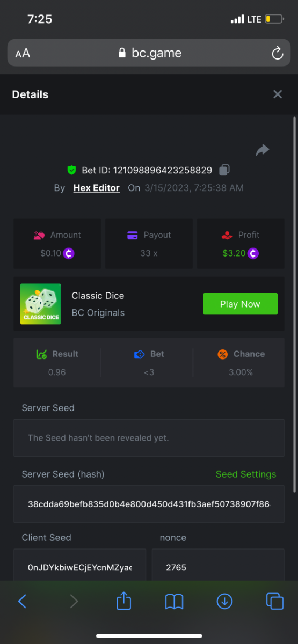Viewport: 298px width, 644px height.
Task: Select the Server Seed hash field
Action: (149, 504)
